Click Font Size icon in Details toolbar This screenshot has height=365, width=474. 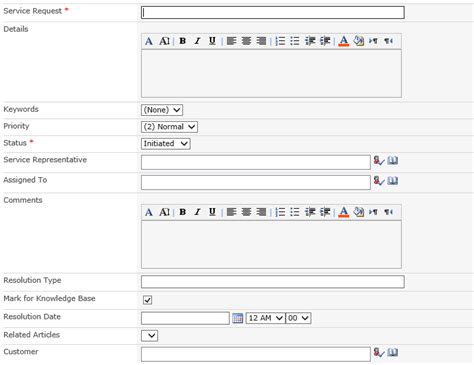pyautogui.click(x=164, y=41)
